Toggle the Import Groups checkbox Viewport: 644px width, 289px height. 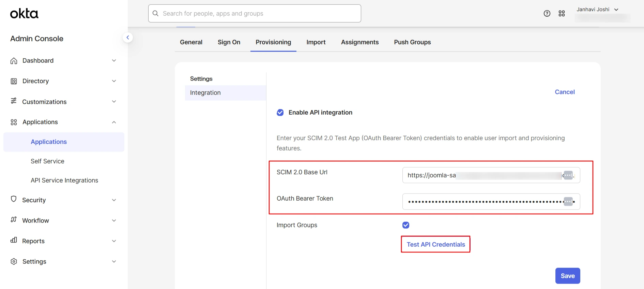point(406,225)
